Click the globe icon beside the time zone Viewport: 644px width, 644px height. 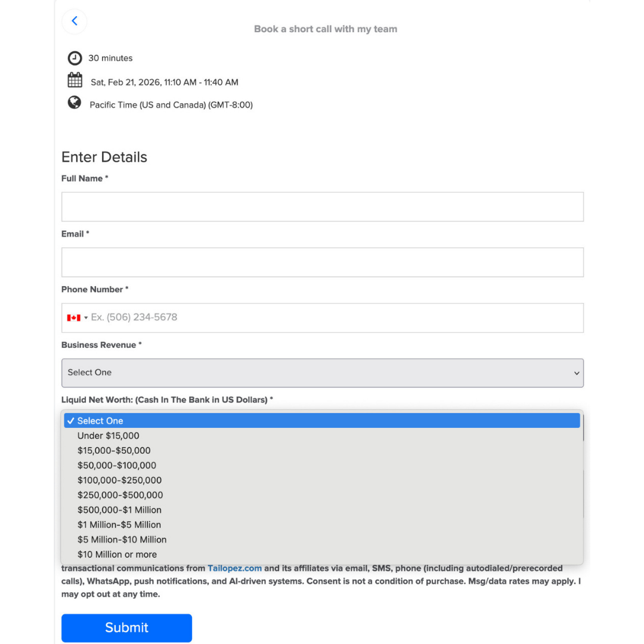point(75,103)
